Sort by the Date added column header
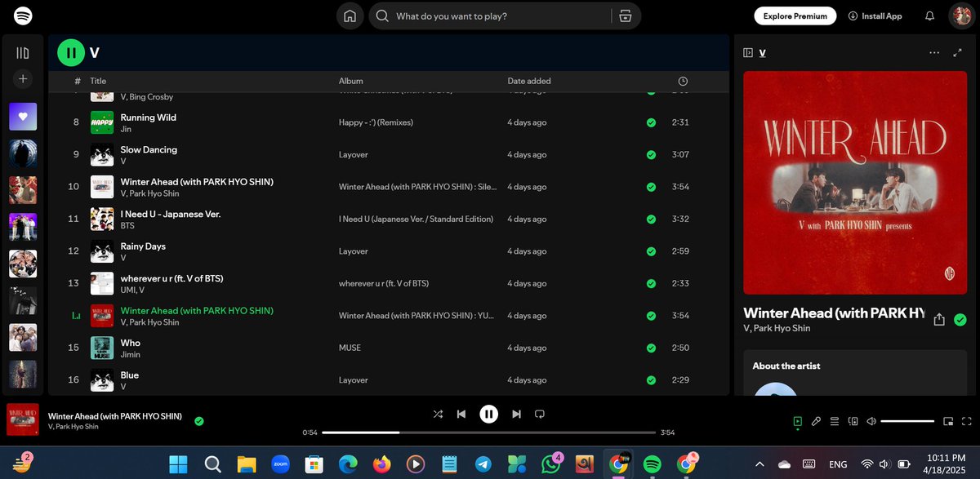 point(529,81)
